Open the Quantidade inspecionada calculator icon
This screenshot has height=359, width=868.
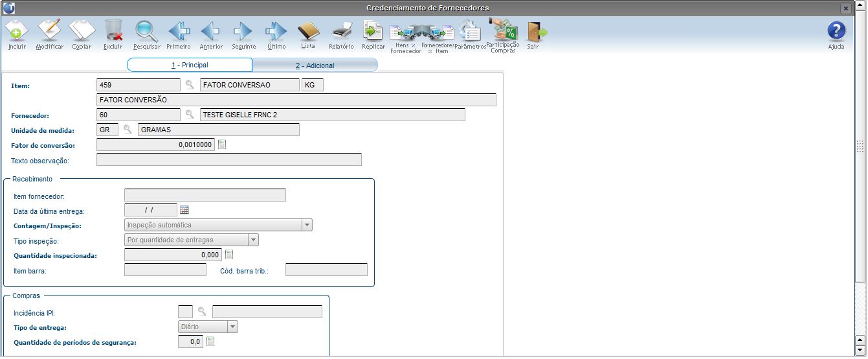pyautogui.click(x=228, y=255)
